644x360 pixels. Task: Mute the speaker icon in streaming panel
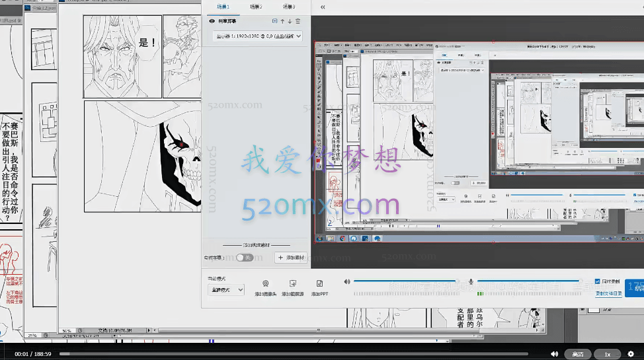(x=347, y=281)
